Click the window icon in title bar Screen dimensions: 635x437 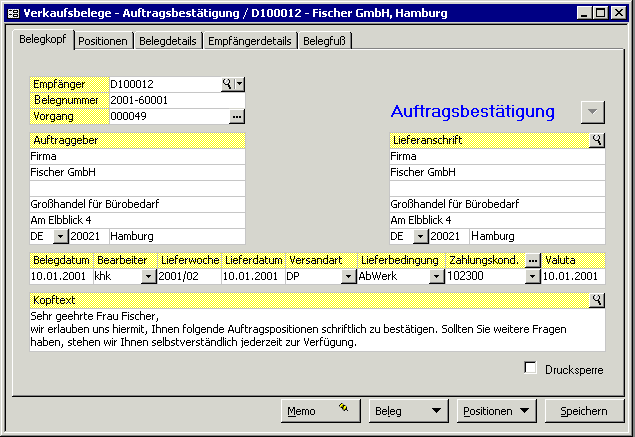click(x=11, y=13)
